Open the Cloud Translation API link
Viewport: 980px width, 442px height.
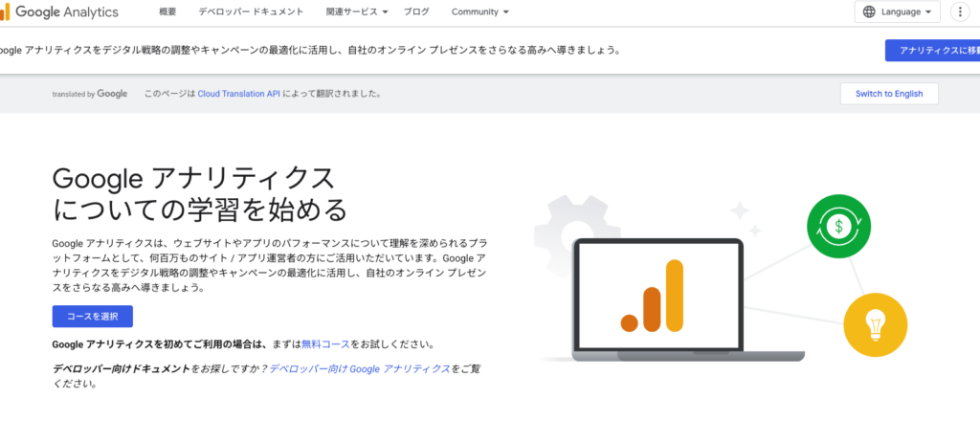click(x=238, y=94)
